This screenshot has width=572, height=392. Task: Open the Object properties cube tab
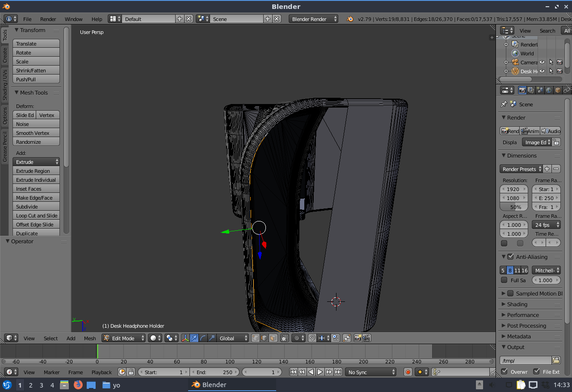click(558, 90)
